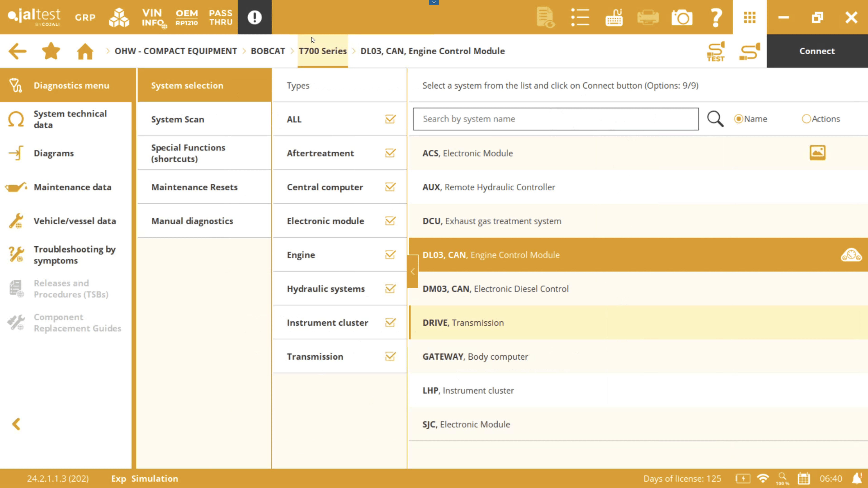Click the search by system name field
This screenshot has width=868, height=488.
(x=555, y=119)
